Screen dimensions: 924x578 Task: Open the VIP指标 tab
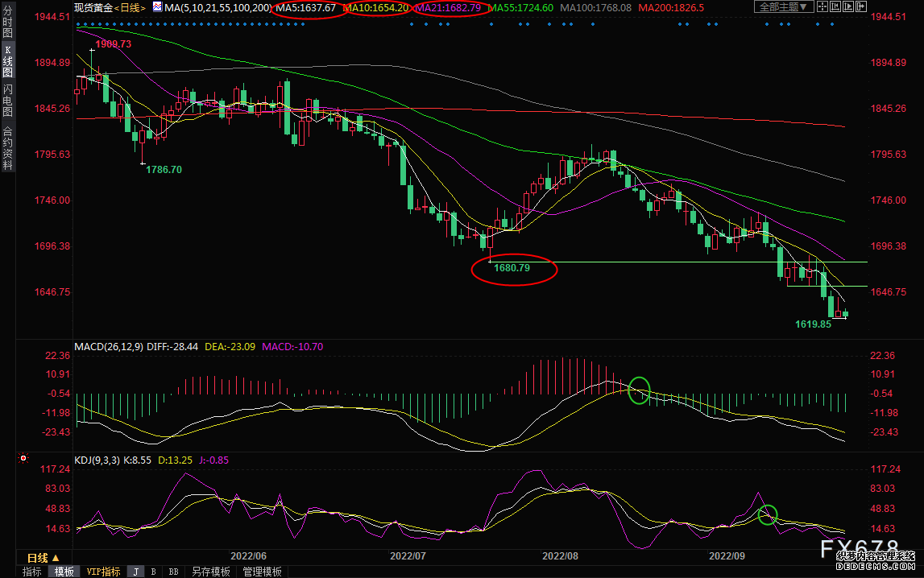(103, 572)
